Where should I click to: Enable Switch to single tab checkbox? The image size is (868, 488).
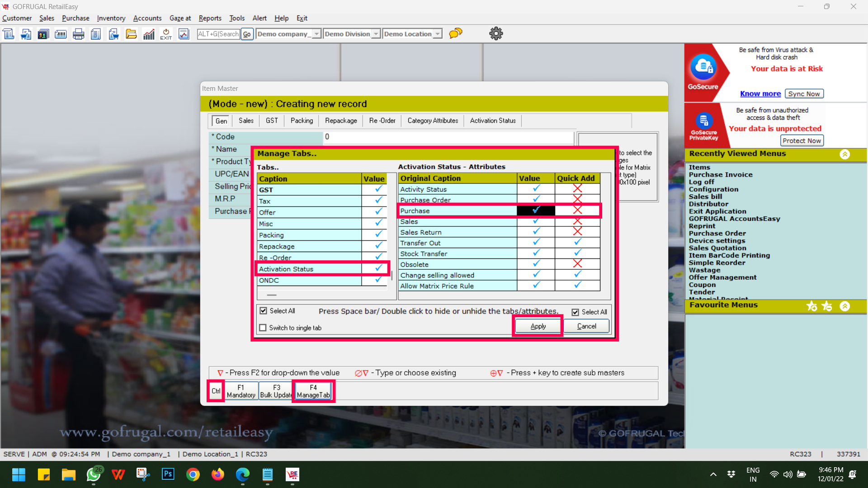[x=263, y=328]
